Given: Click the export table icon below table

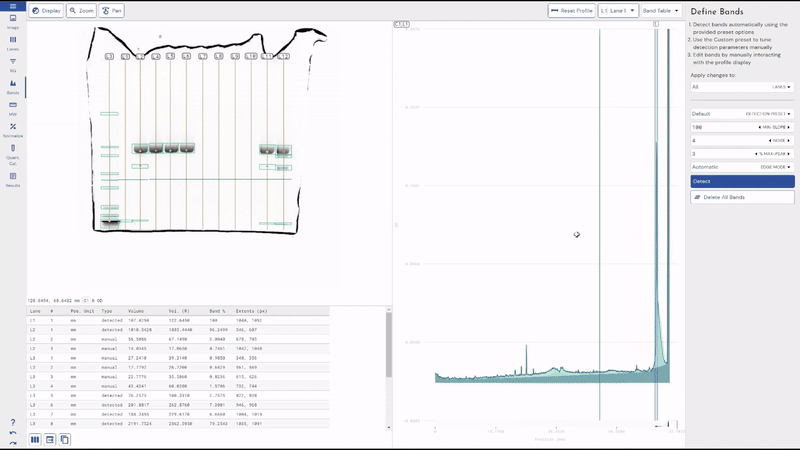Looking at the screenshot, I should coord(49,439).
